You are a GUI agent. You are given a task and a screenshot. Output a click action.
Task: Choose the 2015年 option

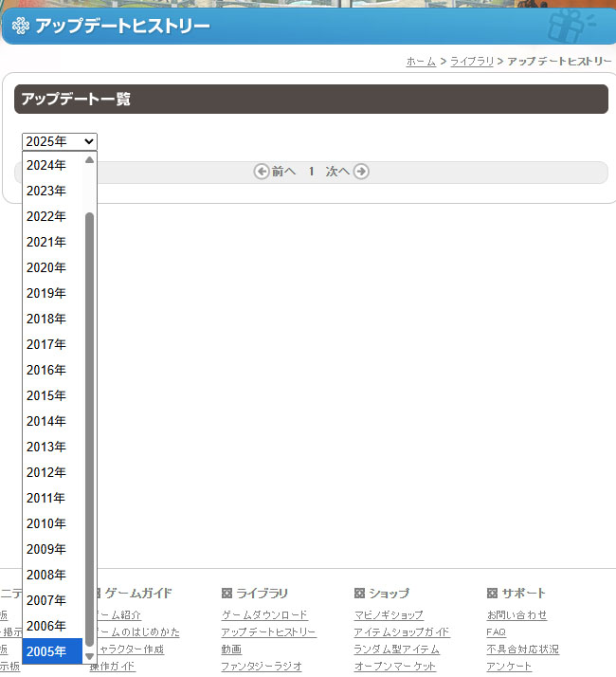(52, 395)
